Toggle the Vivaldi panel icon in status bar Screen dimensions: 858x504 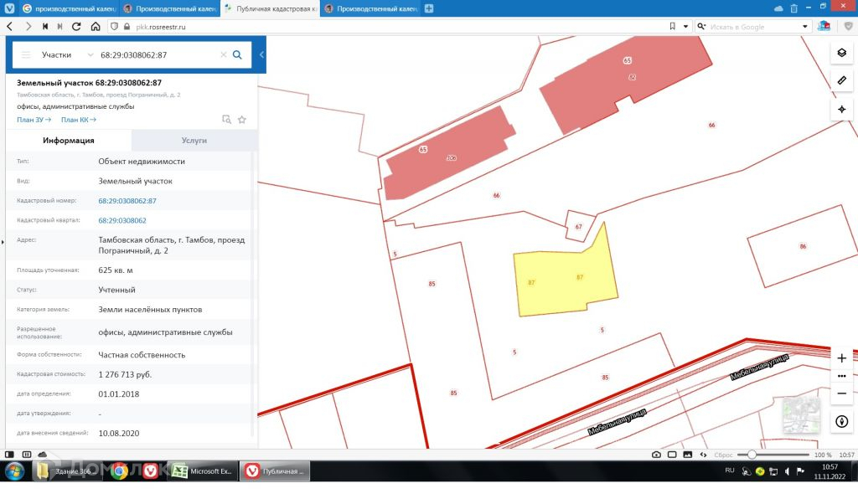tap(9, 455)
